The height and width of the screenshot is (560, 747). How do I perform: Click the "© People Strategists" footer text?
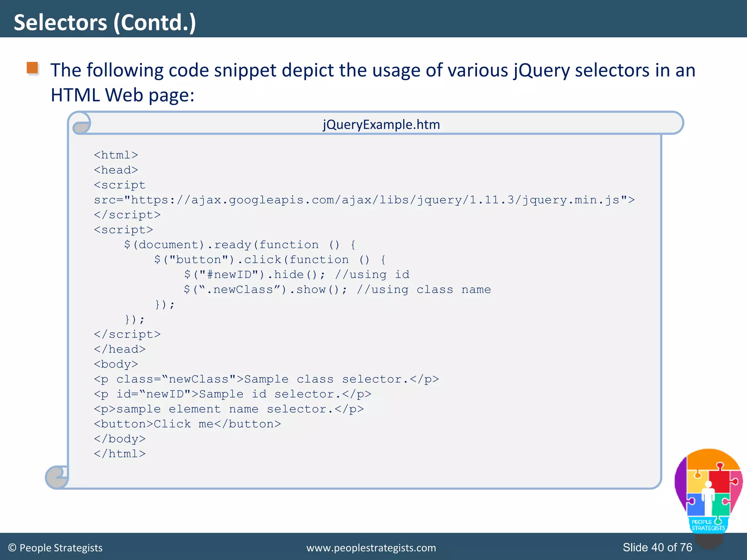[55, 548]
